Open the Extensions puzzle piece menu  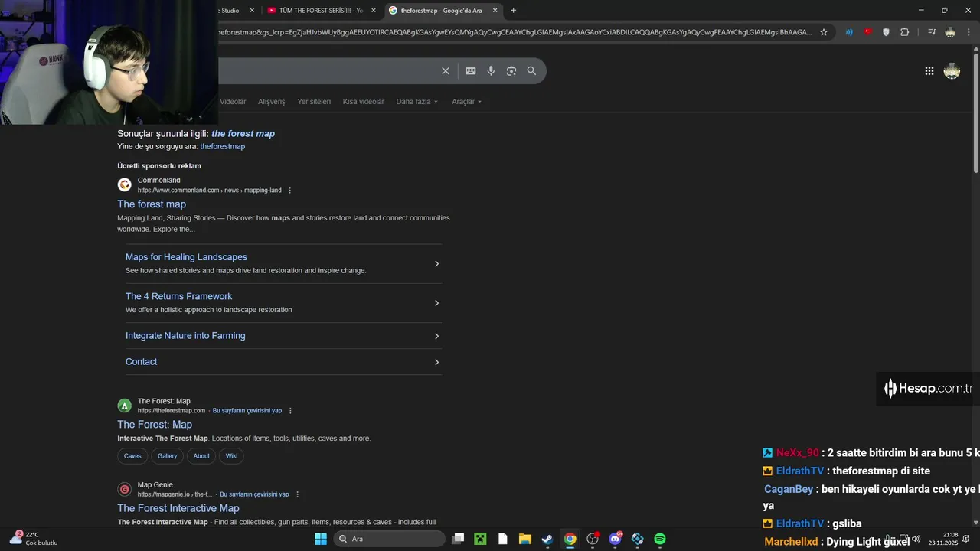click(x=904, y=32)
